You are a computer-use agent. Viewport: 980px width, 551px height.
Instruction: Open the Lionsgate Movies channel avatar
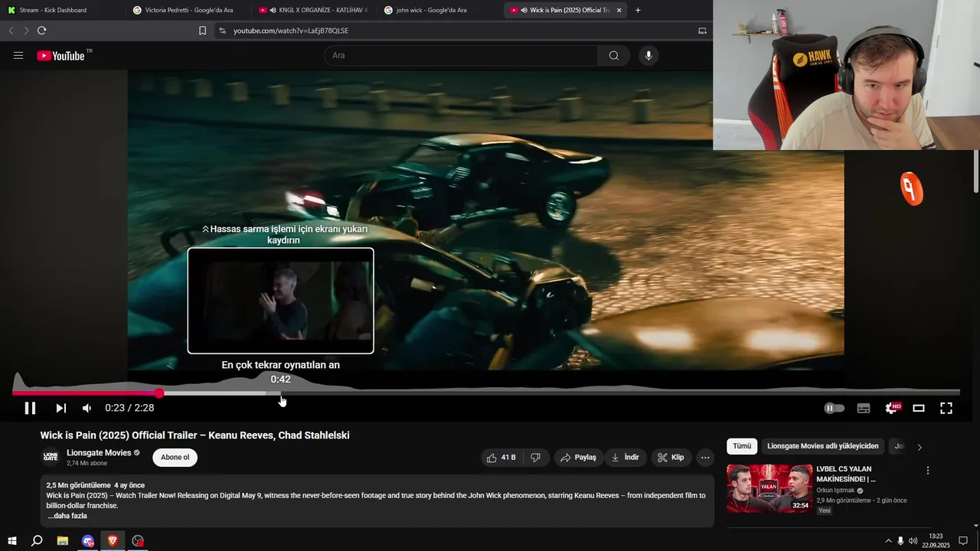[51, 457]
